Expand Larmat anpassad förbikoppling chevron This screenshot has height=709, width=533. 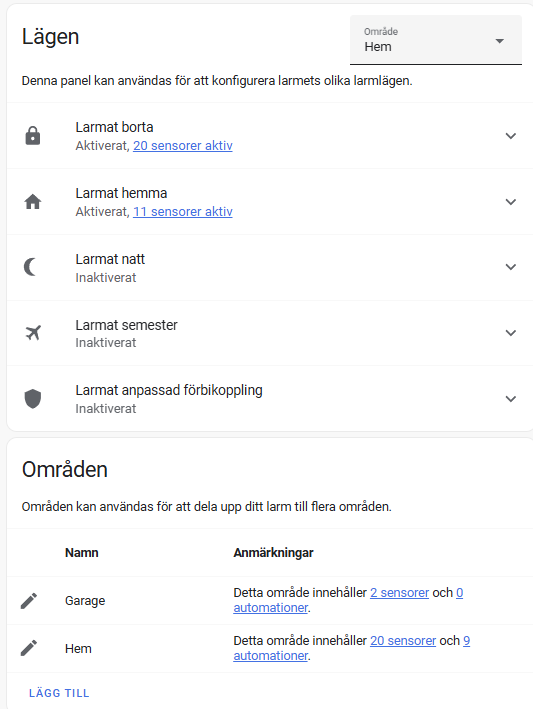pyautogui.click(x=510, y=399)
